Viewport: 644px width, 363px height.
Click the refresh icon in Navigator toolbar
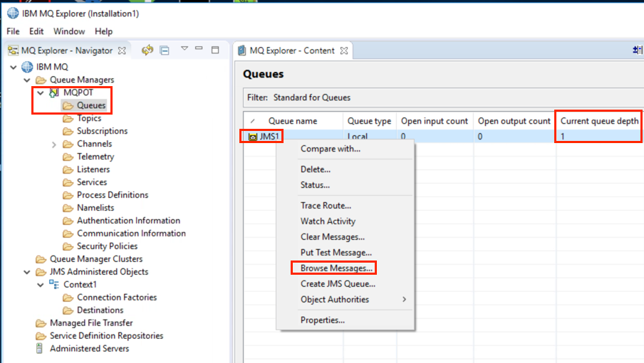click(x=147, y=50)
